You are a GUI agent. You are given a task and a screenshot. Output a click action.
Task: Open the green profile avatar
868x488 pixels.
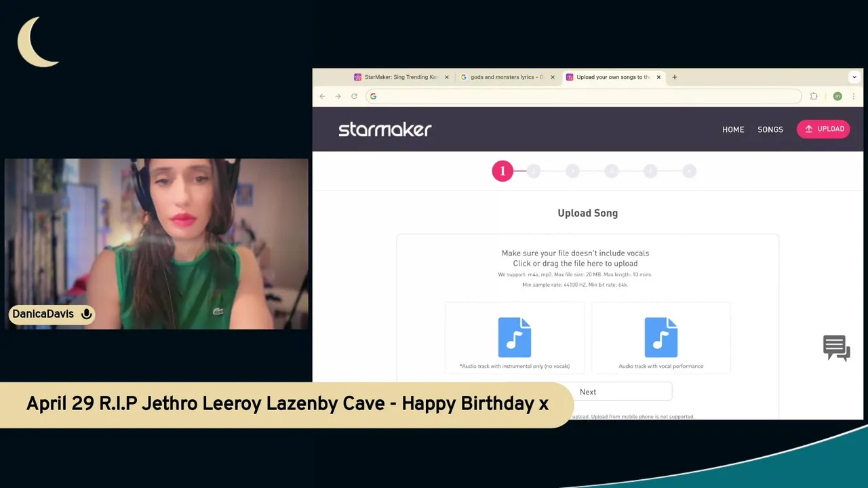click(837, 96)
